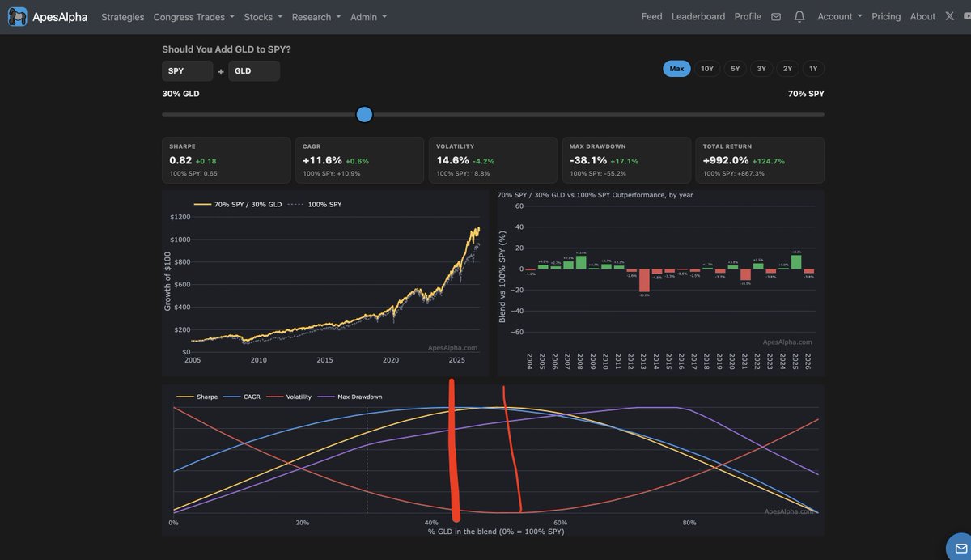This screenshot has width=971, height=560.
Task: Click the outperformance by year chart title
Action: [x=595, y=195]
